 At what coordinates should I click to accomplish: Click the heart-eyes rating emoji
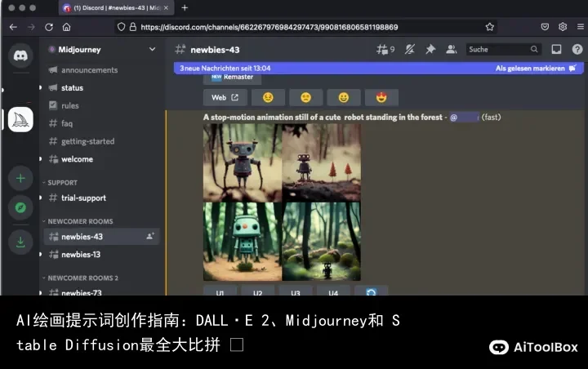pyautogui.click(x=381, y=97)
